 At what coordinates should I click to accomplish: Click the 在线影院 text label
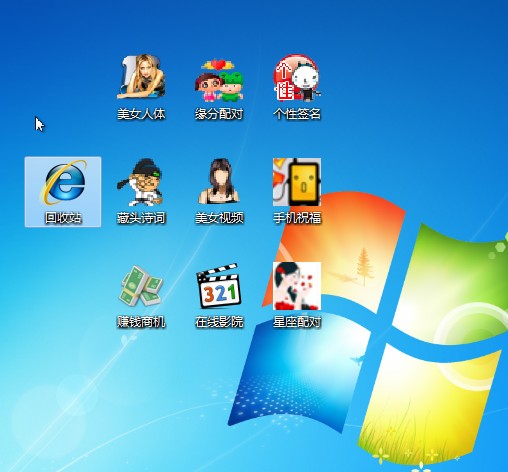pyautogui.click(x=219, y=322)
